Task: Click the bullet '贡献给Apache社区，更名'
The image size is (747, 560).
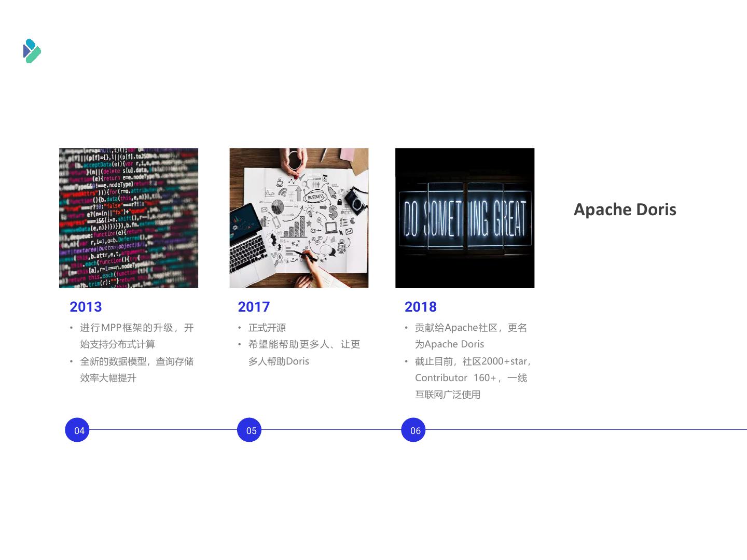Action: pyautogui.click(x=471, y=328)
